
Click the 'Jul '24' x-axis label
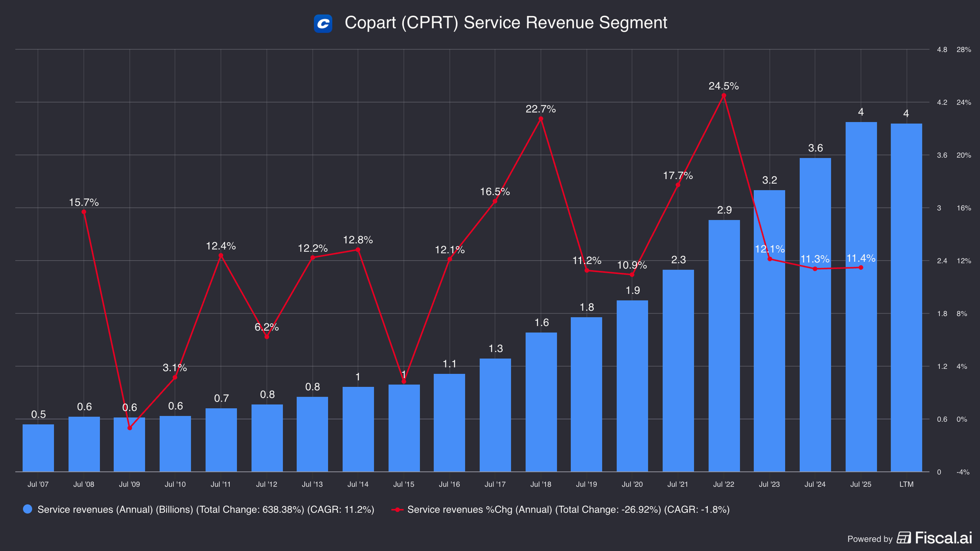tap(815, 484)
